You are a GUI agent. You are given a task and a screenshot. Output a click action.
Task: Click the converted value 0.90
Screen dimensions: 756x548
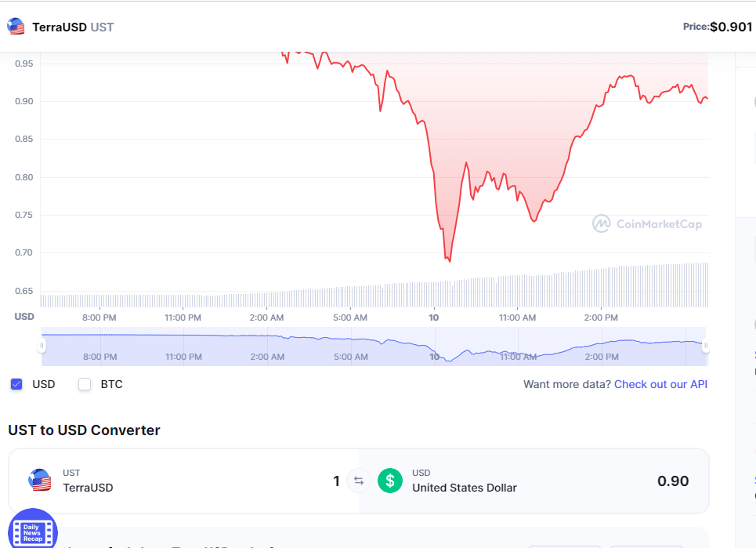[673, 481]
